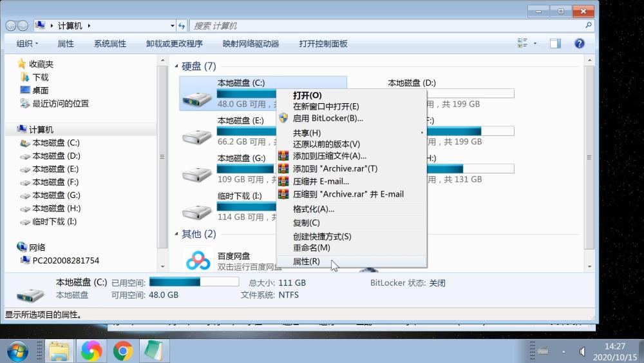The height and width of the screenshot is (363, 644).
Task: Collapse the 硬盘 (7) group
Action: click(x=176, y=66)
